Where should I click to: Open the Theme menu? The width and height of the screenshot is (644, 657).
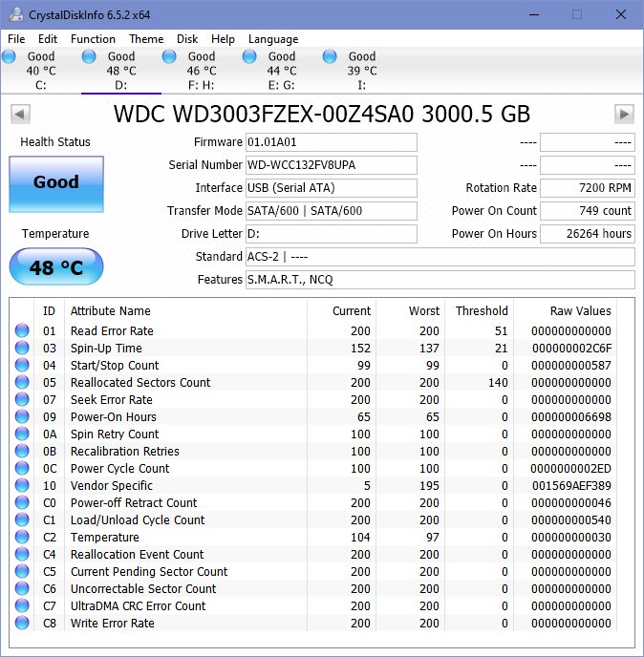(146, 39)
